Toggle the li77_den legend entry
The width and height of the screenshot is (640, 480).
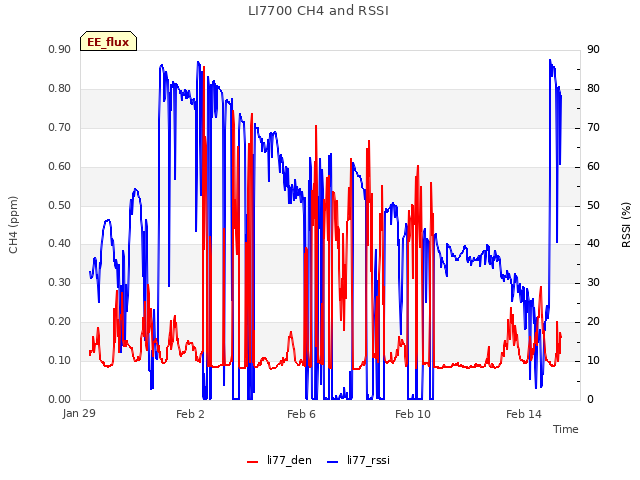280,460
